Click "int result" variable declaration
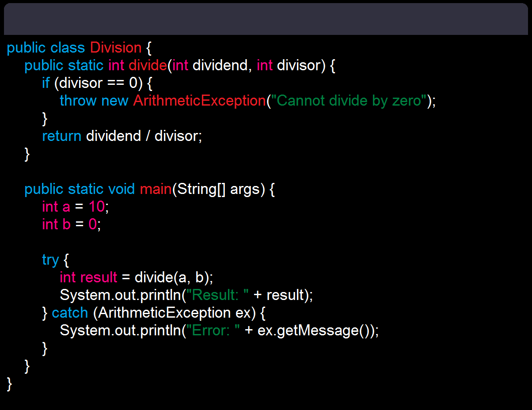Viewport: 532px width, 410px height. click(x=88, y=277)
